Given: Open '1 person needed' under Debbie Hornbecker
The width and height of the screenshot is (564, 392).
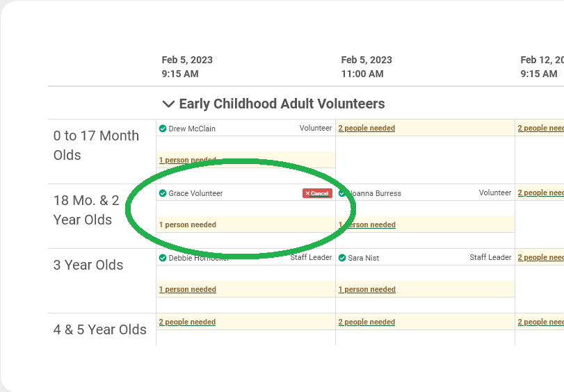Looking at the screenshot, I should pyautogui.click(x=187, y=289).
